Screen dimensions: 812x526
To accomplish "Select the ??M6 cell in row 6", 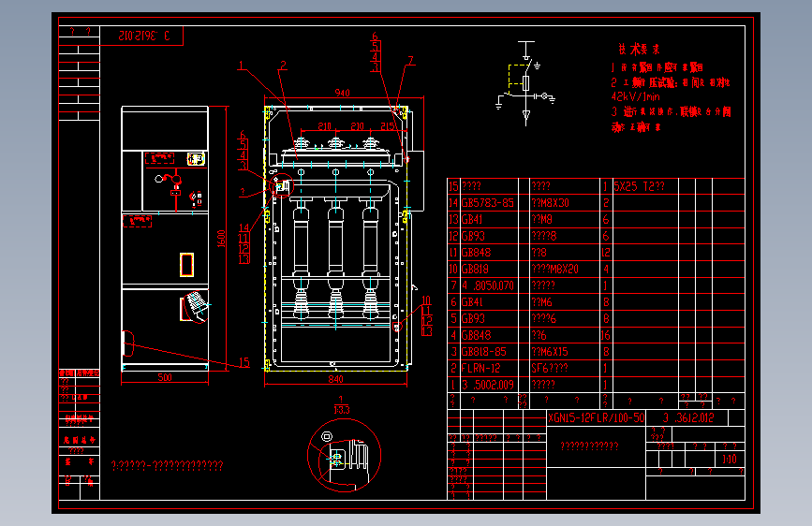I will pyautogui.click(x=541, y=302).
